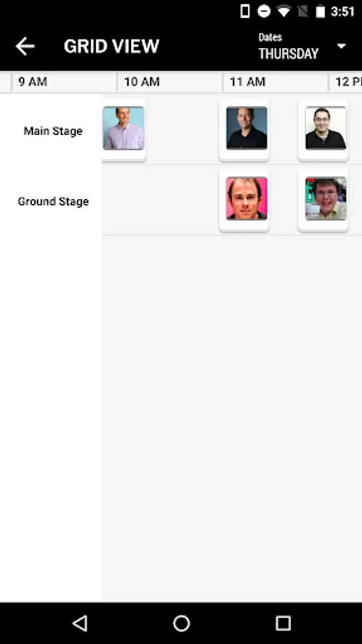The height and width of the screenshot is (644, 362).
Task: Select the Ground Stage row label
Action: [x=53, y=202]
